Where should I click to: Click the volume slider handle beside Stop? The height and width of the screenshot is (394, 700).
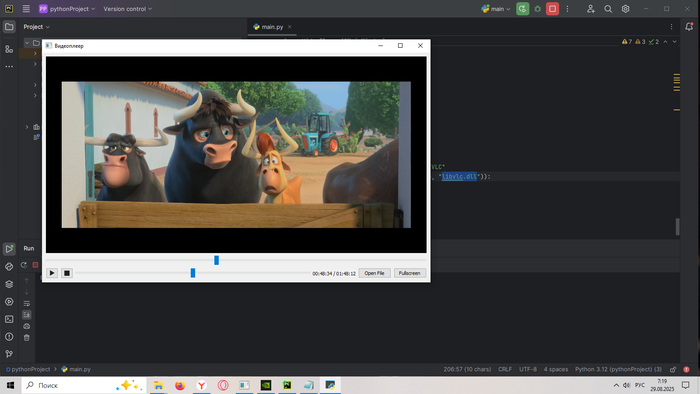(193, 273)
